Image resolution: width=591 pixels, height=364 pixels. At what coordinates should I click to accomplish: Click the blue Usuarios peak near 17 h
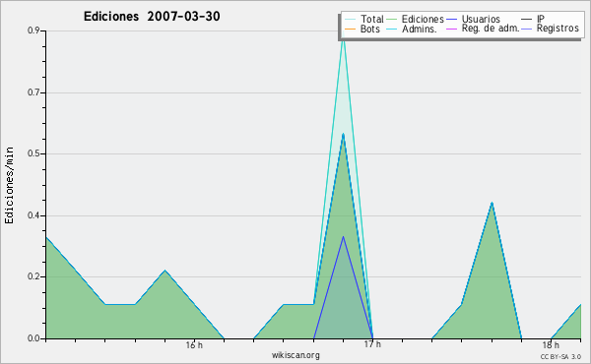click(x=343, y=237)
